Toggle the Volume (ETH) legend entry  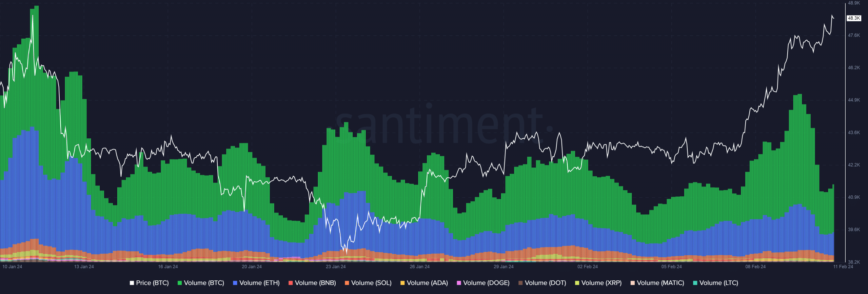click(x=256, y=283)
